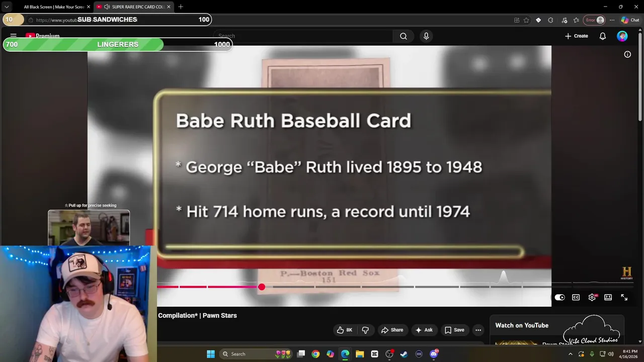644x362 pixels.
Task: Exit full browser view using expand icon
Action: [624, 298]
